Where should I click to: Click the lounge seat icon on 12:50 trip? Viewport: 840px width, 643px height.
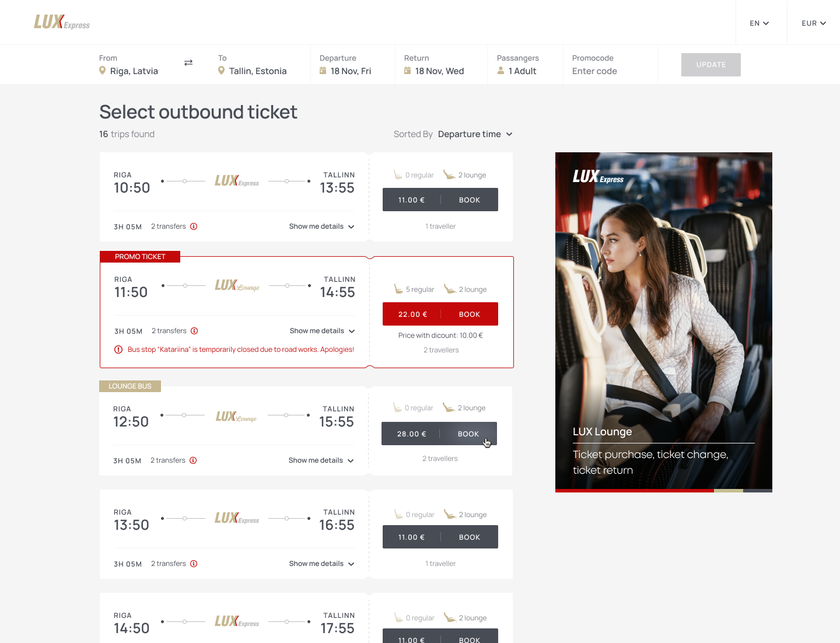tap(449, 407)
